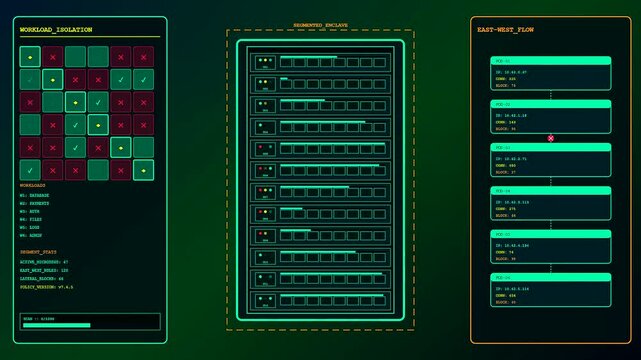
Task: Toggle the checkmark cell in row 4, column 3
Action: tap(75, 125)
